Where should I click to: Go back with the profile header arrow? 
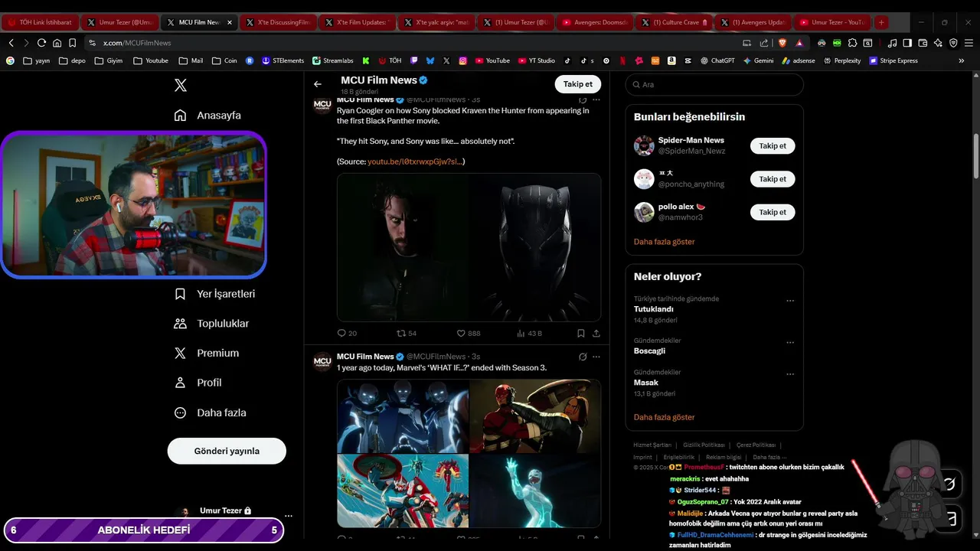318,84
